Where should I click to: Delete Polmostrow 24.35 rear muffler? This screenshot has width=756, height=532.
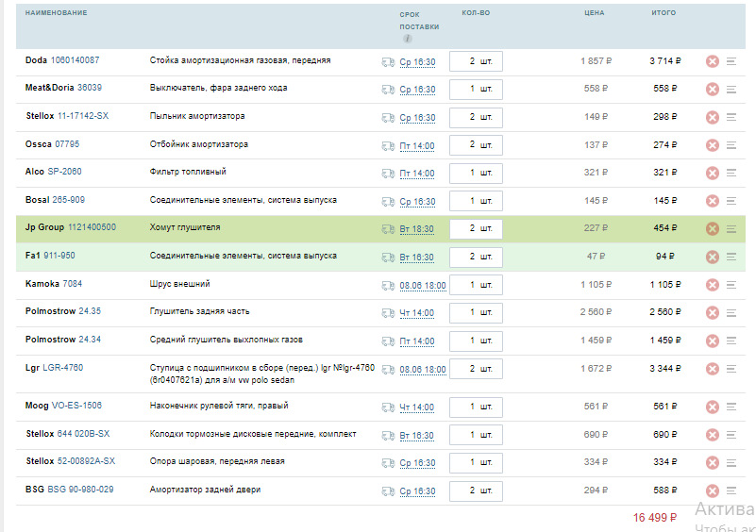tap(713, 313)
